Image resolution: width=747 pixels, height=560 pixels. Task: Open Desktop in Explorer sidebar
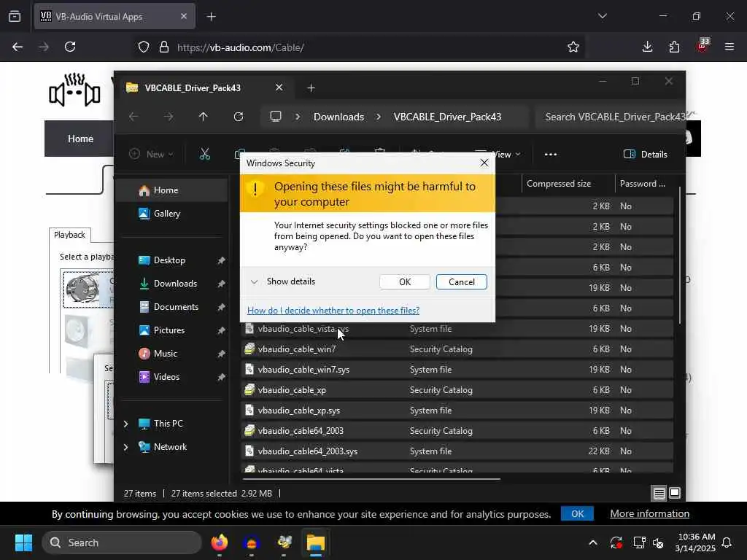169,260
